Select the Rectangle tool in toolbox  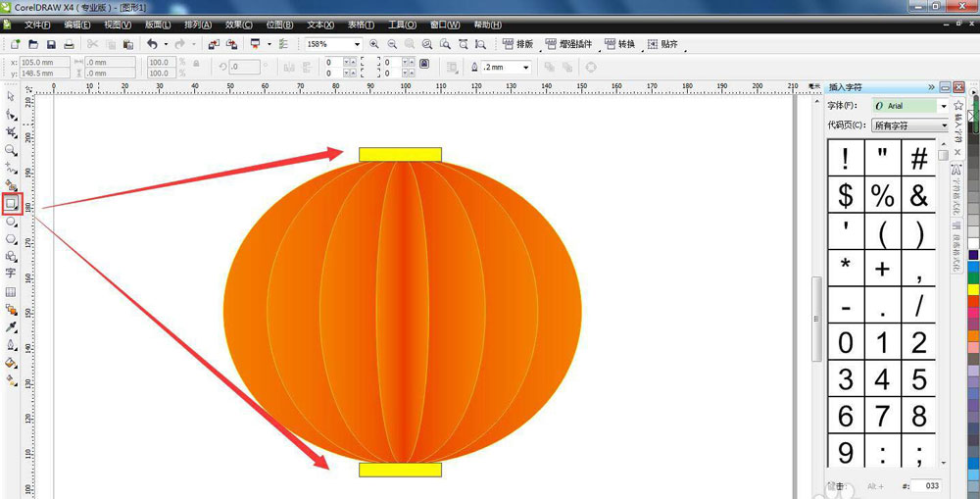tap(11, 204)
